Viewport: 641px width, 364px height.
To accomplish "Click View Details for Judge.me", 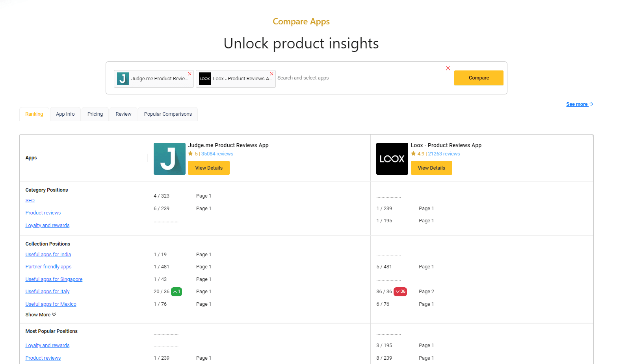I will [x=209, y=168].
